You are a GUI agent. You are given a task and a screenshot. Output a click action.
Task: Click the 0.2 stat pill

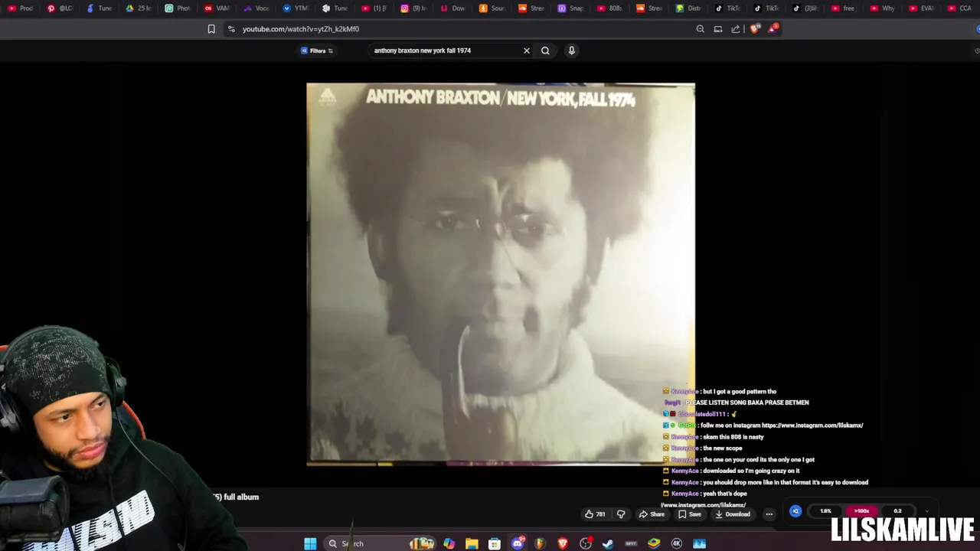897,511
